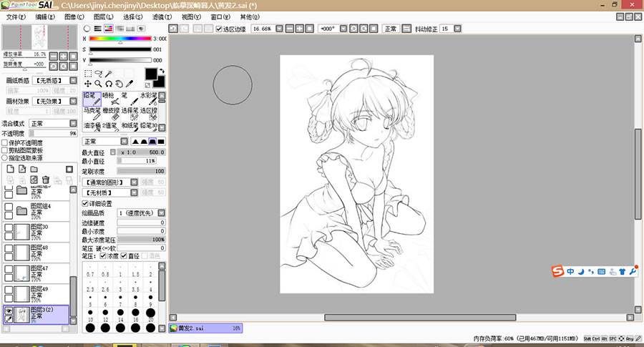
Task: Click the 正常 view button in toolbar
Action: pyautogui.click(x=391, y=29)
